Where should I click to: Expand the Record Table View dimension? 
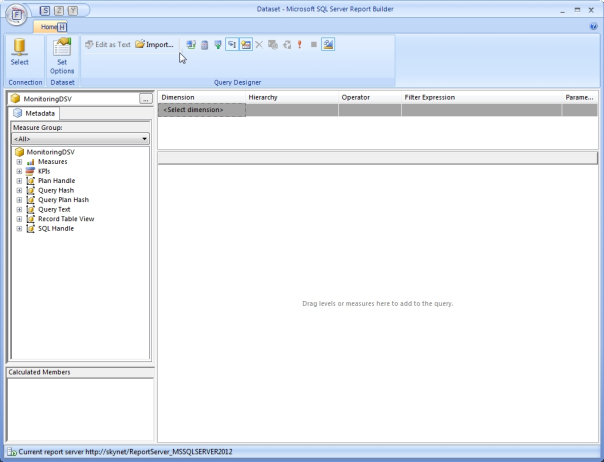(19, 219)
